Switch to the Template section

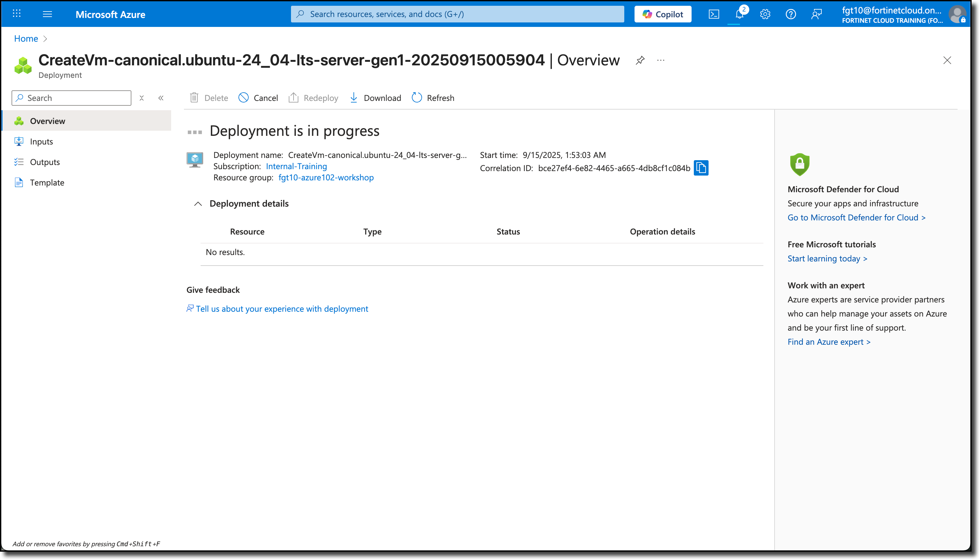pos(47,182)
